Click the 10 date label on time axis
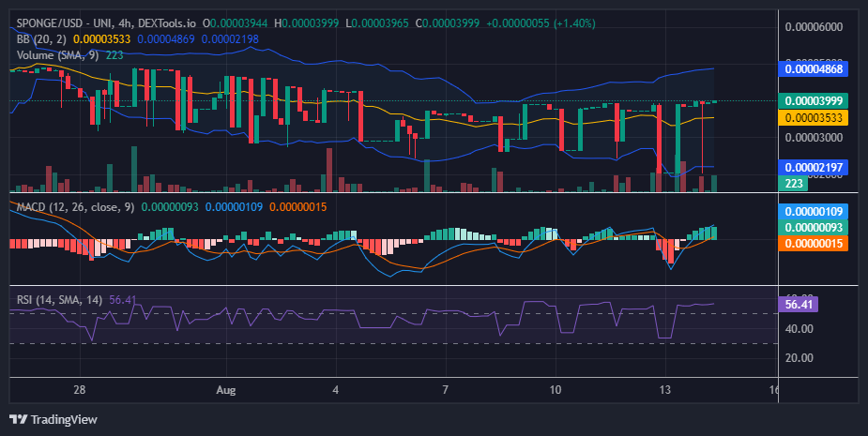 pyautogui.click(x=555, y=389)
